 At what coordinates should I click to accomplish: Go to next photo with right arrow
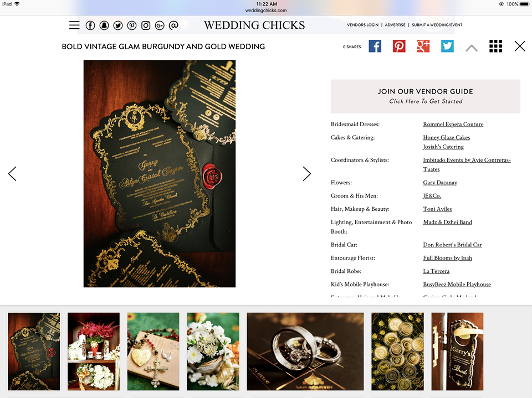click(x=306, y=174)
